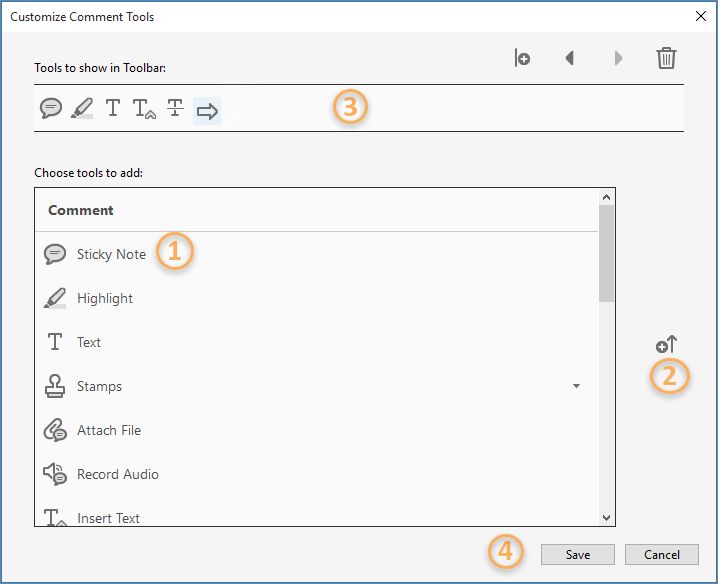Choose Highlight from the tools list

click(x=105, y=298)
